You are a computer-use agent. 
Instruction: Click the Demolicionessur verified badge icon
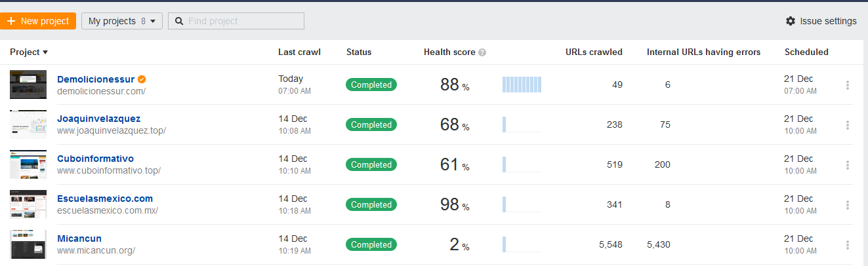pos(142,79)
